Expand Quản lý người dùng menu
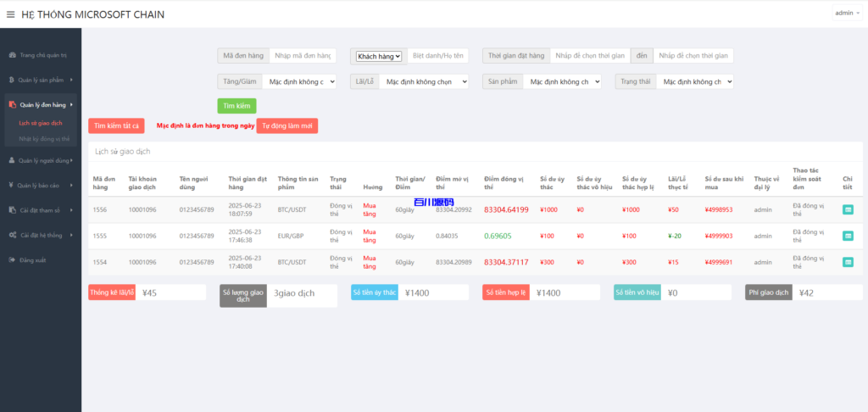The height and width of the screenshot is (412, 868). pyautogui.click(x=41, y=160)
